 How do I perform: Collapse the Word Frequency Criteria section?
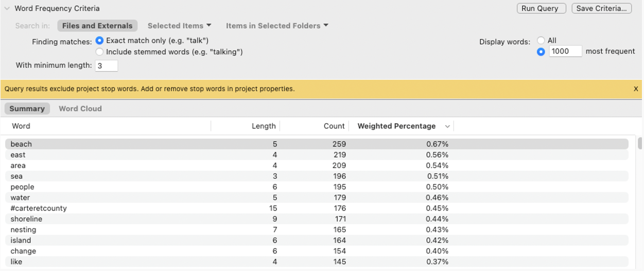click(x=7, y=9)
